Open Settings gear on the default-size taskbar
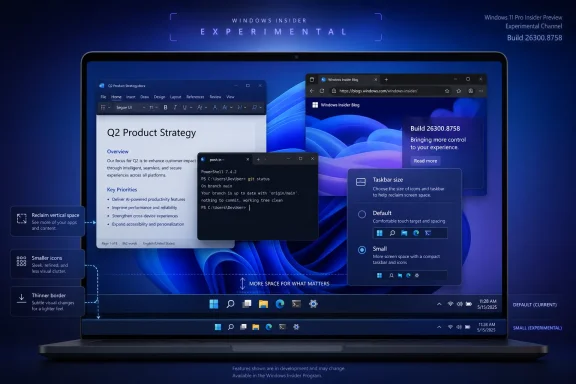The width and height of the screenshot is (576, 384). 313,304
